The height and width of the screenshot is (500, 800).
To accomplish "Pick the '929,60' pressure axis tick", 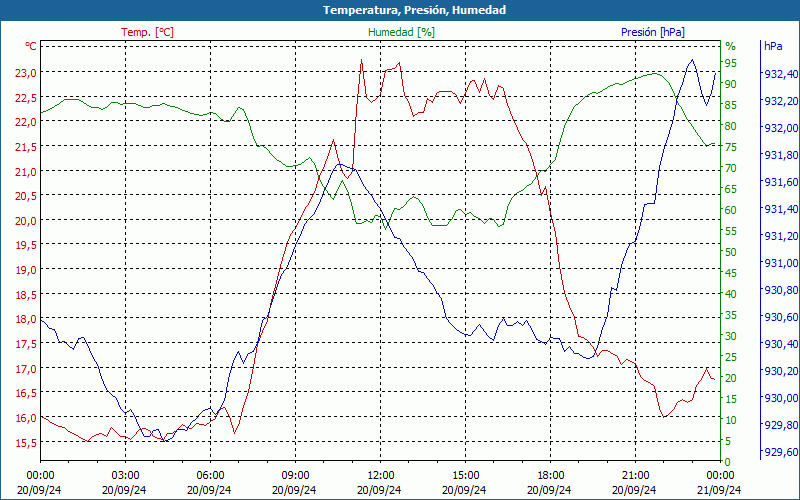I will coord(780,452).
